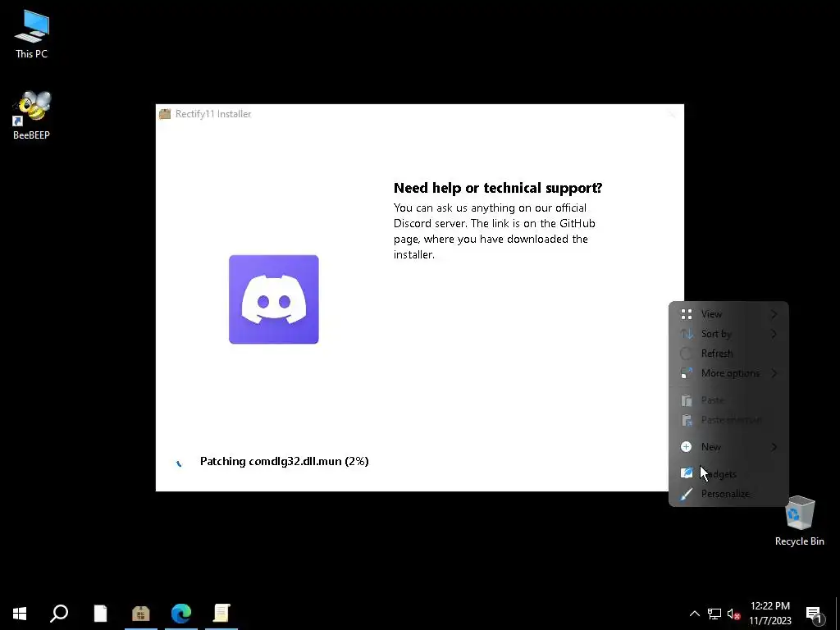Choose Refresh from the context menu
The image size is (840, 630).
(x=728, y=354)
